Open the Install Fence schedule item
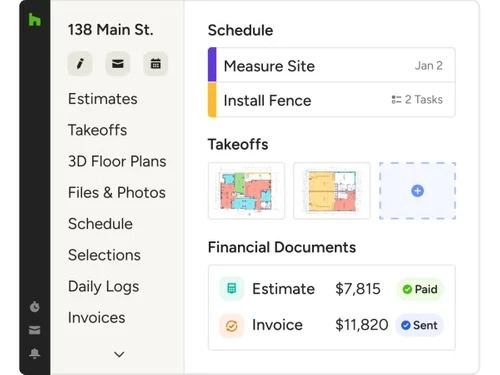Screen dimensions: 500x375 tap(332, 100)
